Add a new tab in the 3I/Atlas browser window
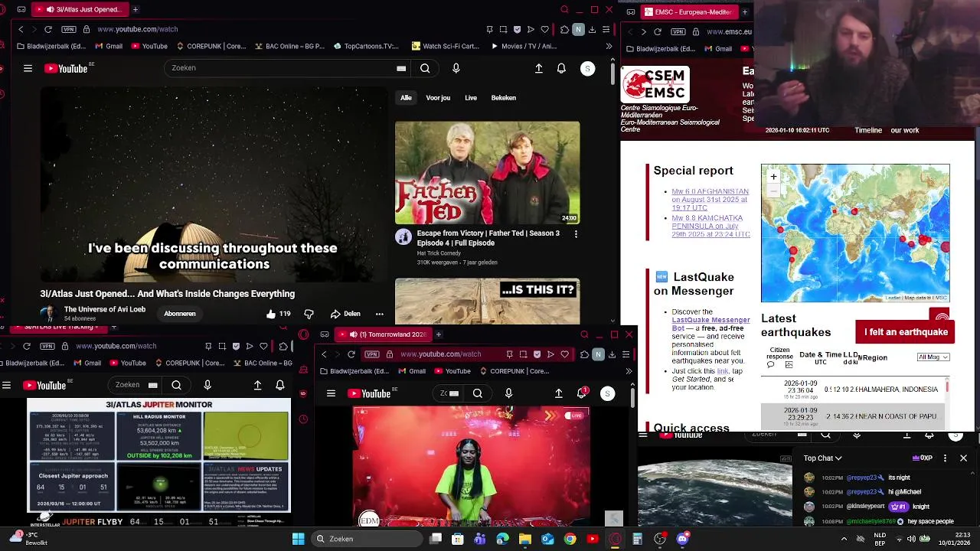The width and height of the screenshot is (980, 551). click(135, 9)
